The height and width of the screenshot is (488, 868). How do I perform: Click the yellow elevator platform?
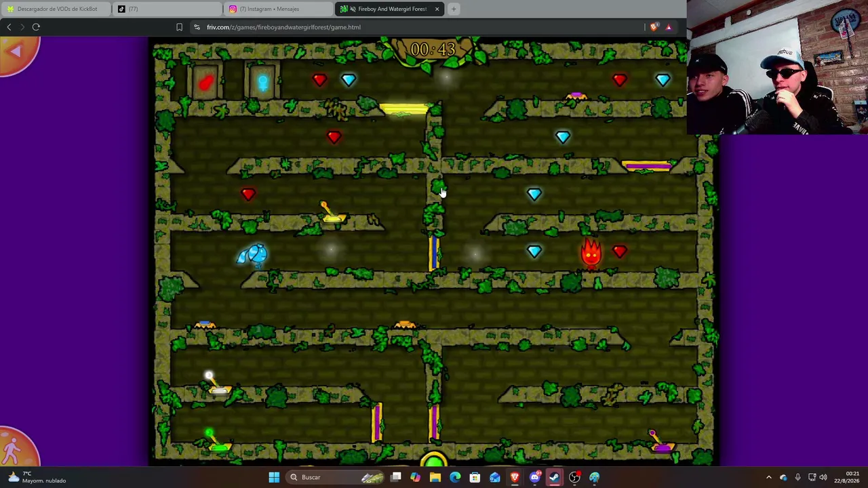(404, 109)
